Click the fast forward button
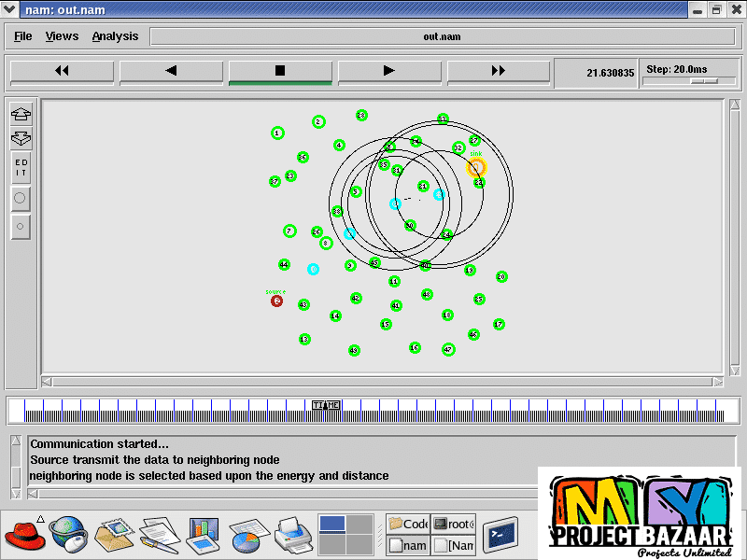747x560 pixels. click(499, 71)
